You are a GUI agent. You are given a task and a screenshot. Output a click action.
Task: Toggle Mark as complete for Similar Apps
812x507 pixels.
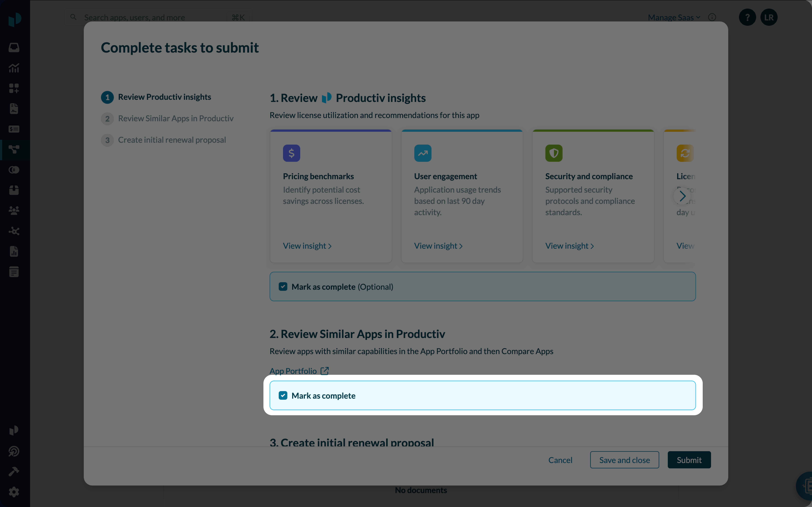[283, 396]
